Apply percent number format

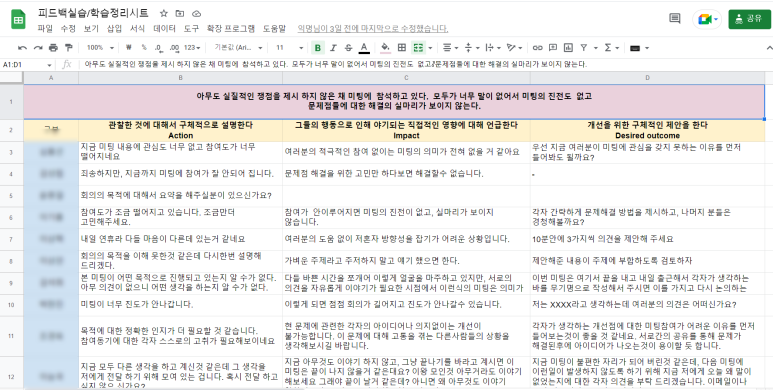144,48
